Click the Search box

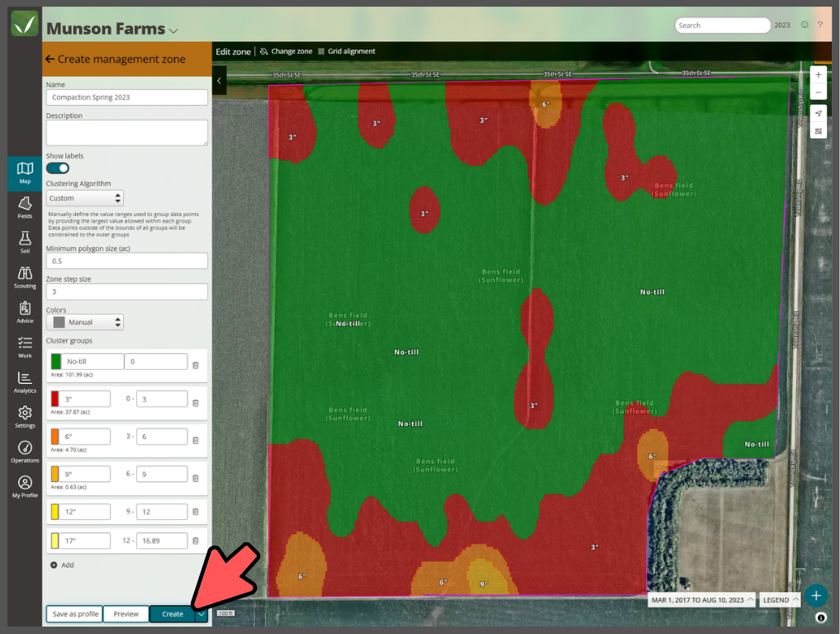tap(722, 25)
